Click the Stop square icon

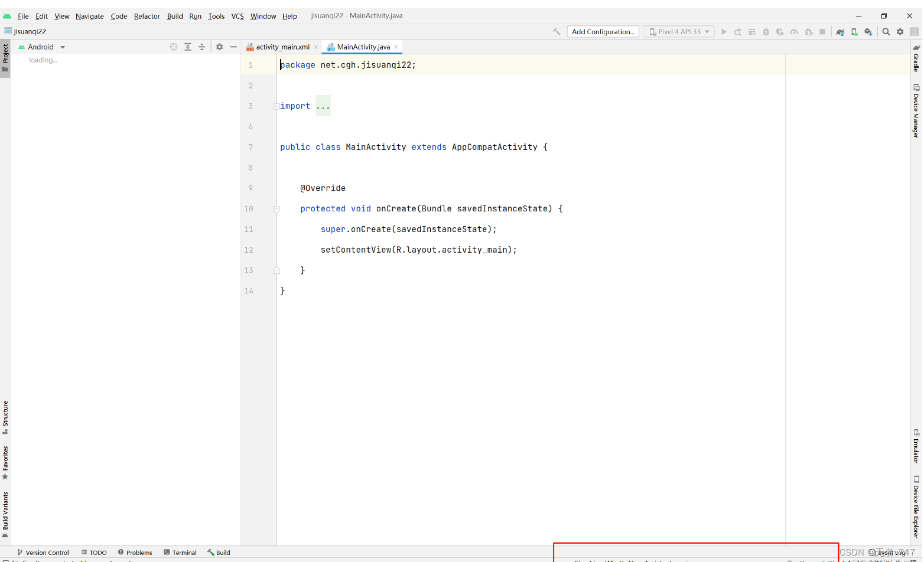point(822,32)
